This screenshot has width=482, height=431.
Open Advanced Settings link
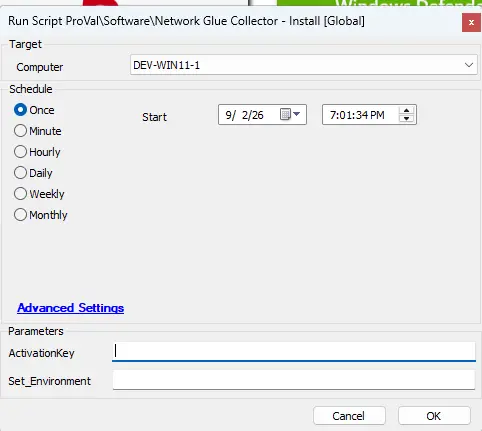[x=71, y=308]
